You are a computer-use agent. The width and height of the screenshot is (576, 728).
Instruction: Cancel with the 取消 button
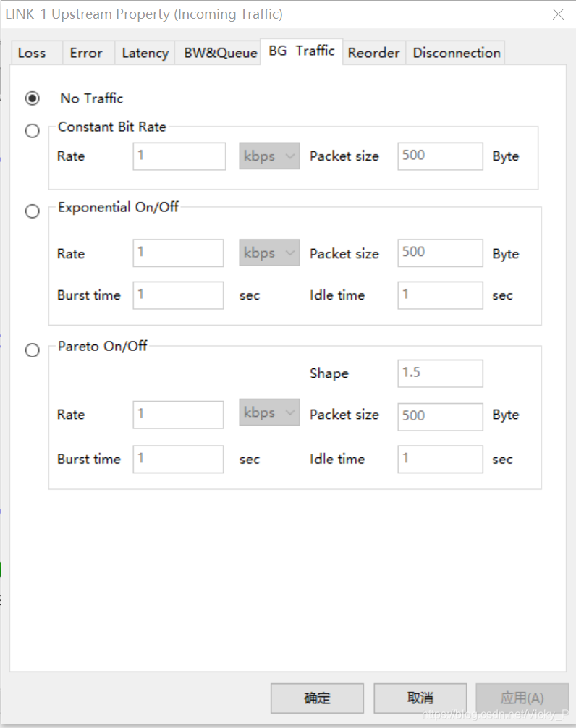pyautogui.click(x=420, y=698)
